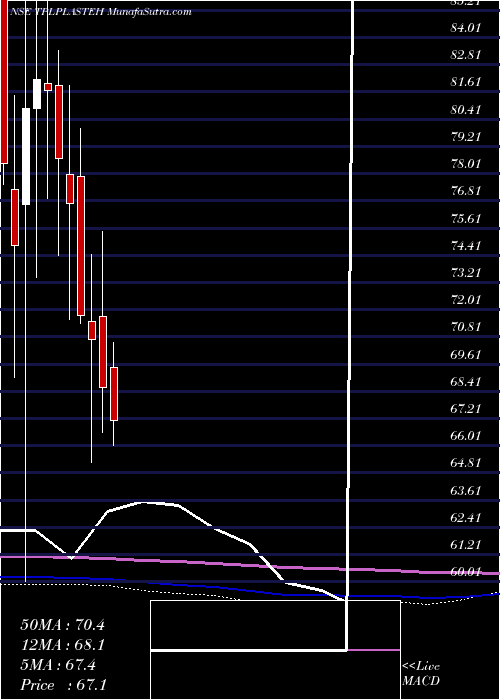Viewport: 500px width, 700px height.
Task: Click the 76.81 price axis label
Action: [466, 191]
